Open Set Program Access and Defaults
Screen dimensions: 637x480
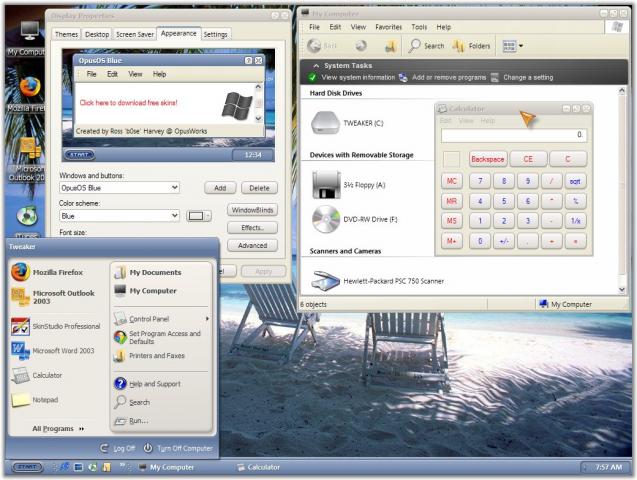pyautogui.click(x=158, y=337)
